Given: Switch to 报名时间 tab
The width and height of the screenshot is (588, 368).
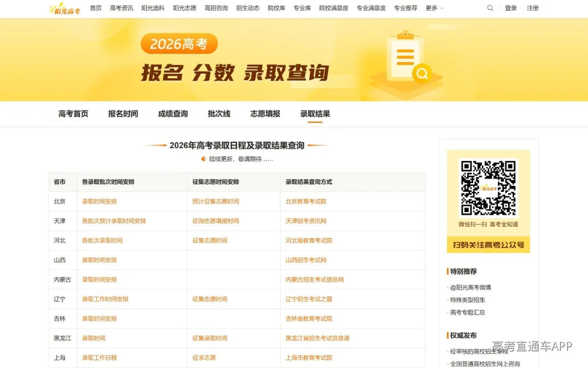Looking at the screenshot, I should click(x=123, y=113).
